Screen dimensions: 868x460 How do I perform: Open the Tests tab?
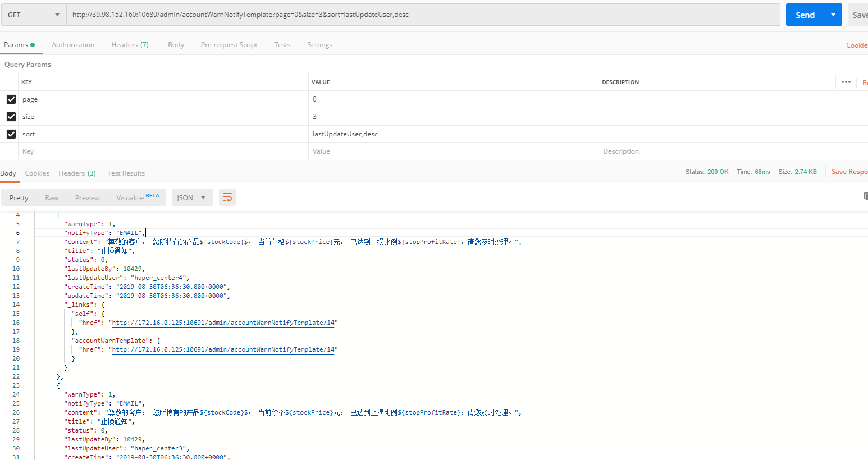pos(282,45)
